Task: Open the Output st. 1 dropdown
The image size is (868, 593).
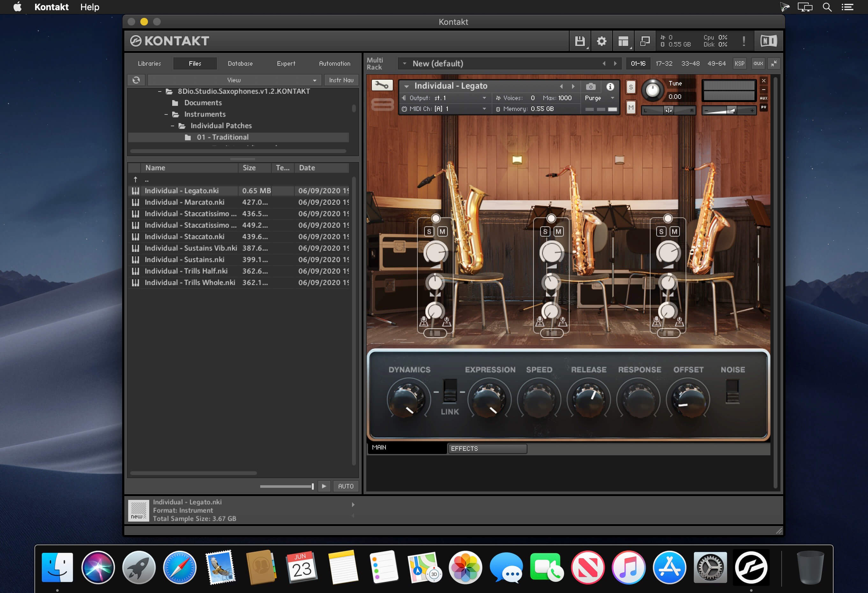Action: (x=444, y=98)
